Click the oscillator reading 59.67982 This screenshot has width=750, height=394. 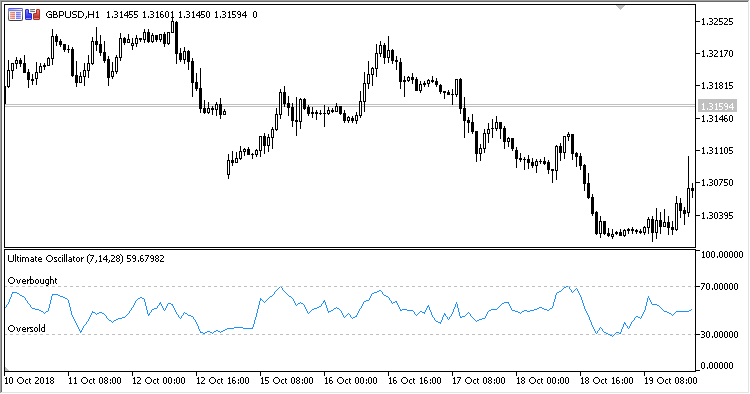click(x=145, y=259)
